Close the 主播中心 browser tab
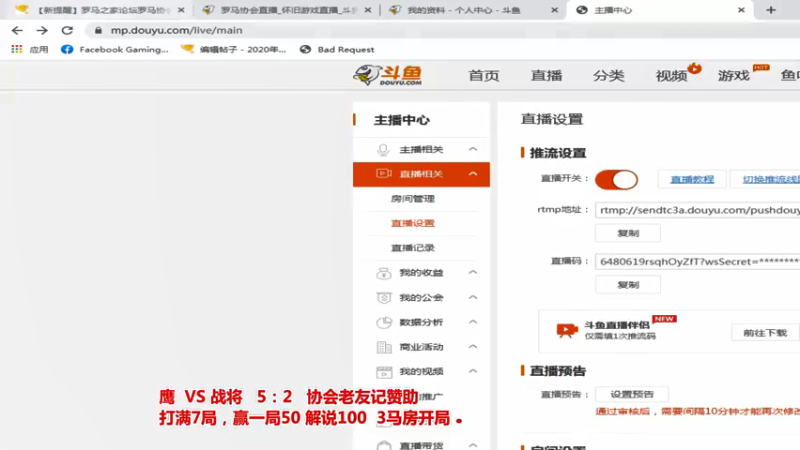 741,10
